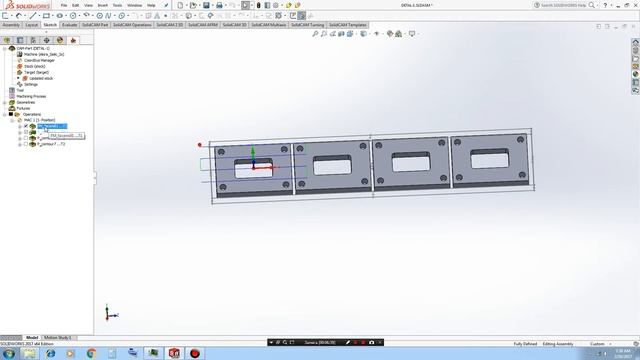Open the Edit Appearance icon
This screenshot has width=640, height=360.
[390, 33]
